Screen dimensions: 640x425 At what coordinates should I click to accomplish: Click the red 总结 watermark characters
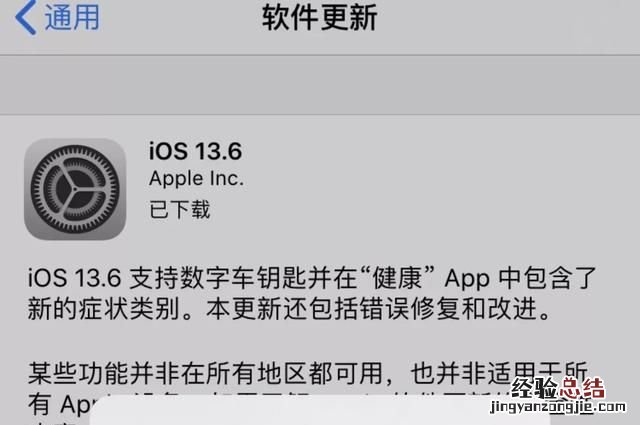582,388
